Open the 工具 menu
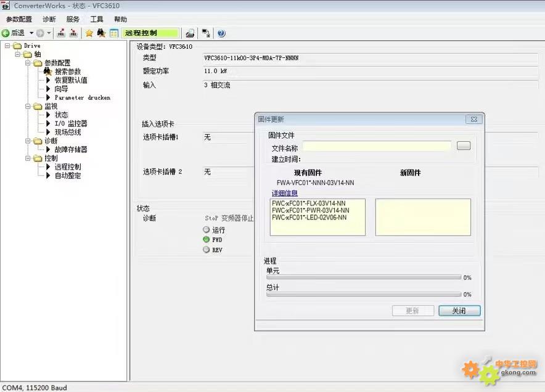 97,20
